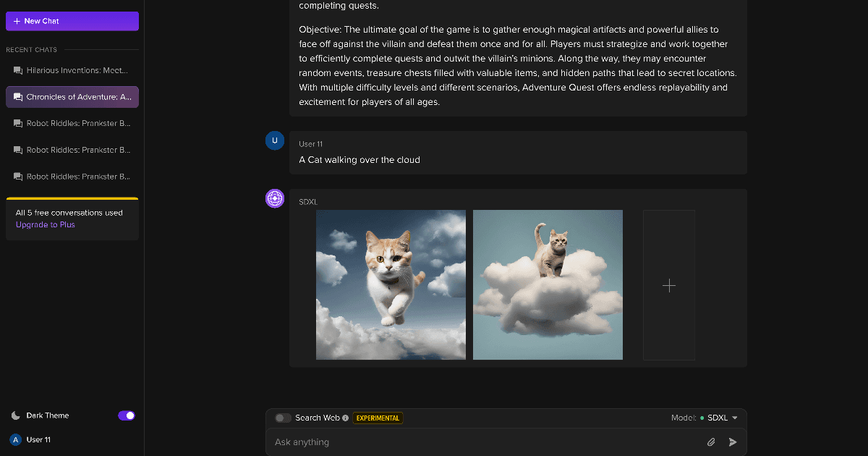Image resolution: width=868 pixels, height=456 pixels.
Task: Turn off the Dark Theme switch
Action: (x=127, y=415)
